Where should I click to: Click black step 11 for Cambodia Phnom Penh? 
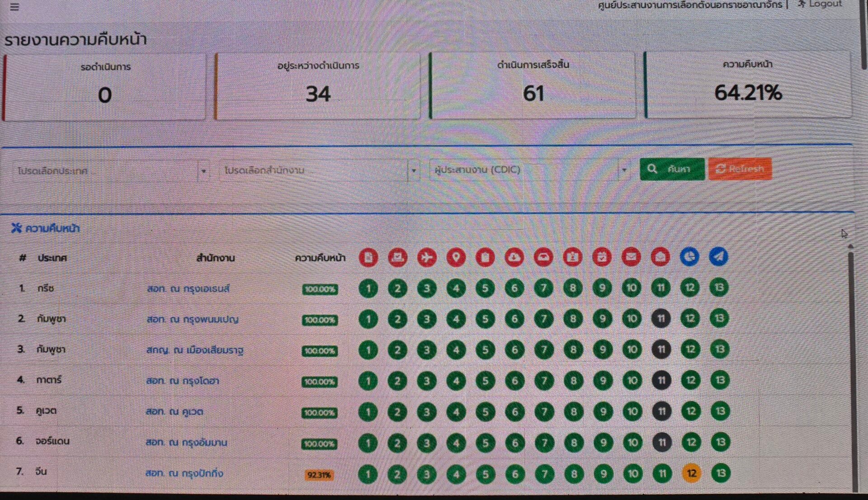point(661,319)
